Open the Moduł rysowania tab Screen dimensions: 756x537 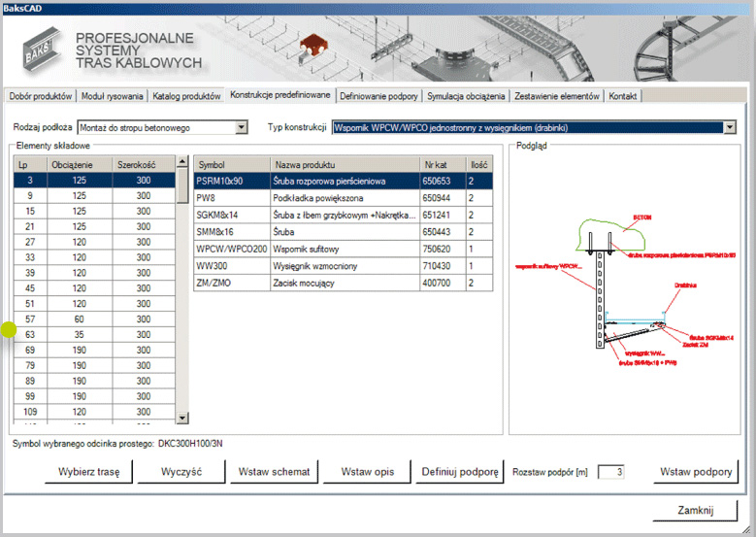click(x=114, y=96)
